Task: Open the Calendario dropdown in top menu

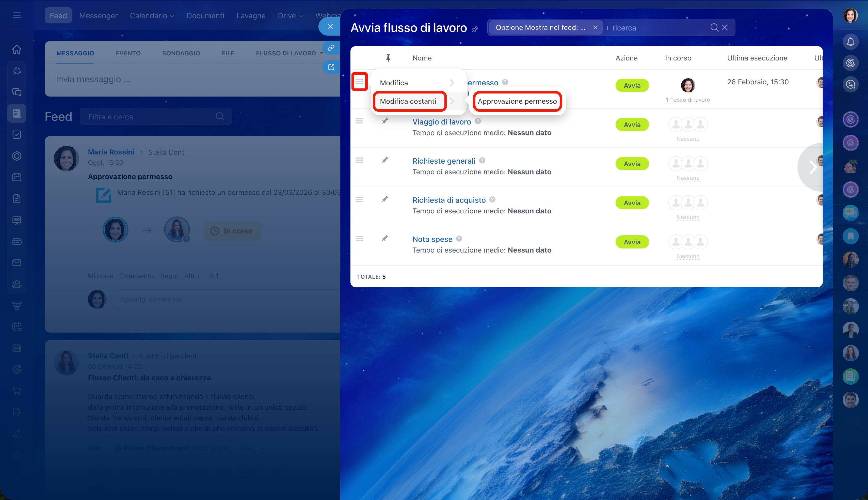Action: [x=152, y=15]
